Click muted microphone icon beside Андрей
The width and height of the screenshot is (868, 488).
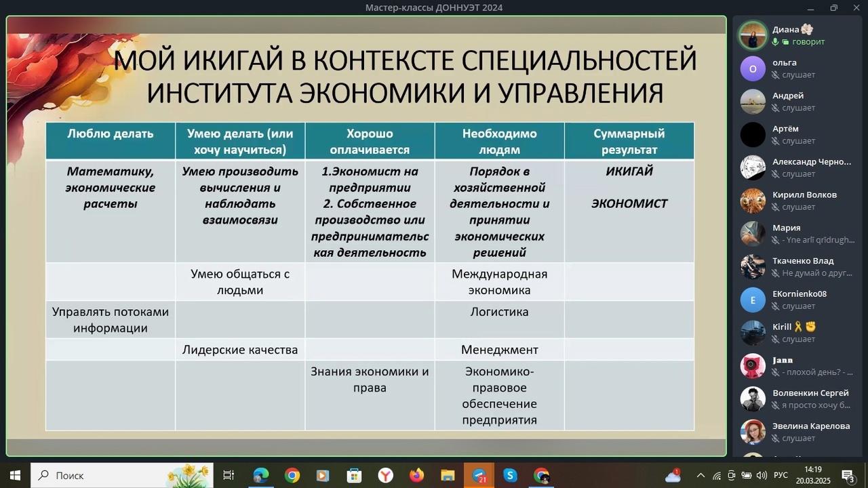776,108
